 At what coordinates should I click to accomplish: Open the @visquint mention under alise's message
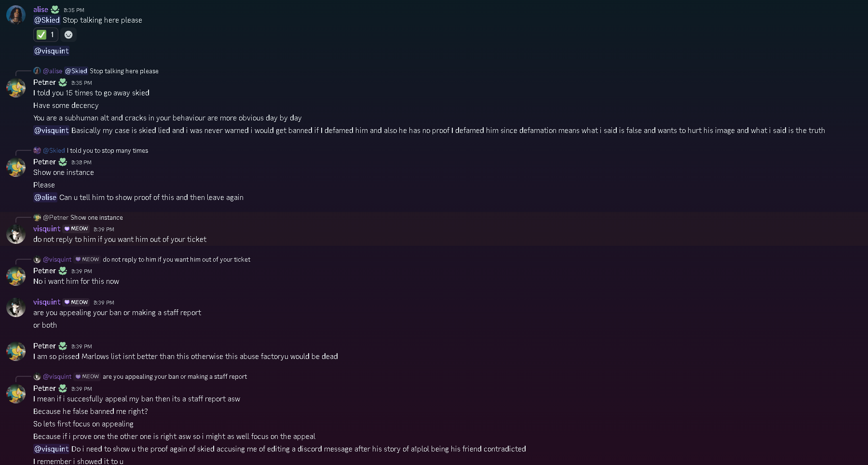[51, 51]
